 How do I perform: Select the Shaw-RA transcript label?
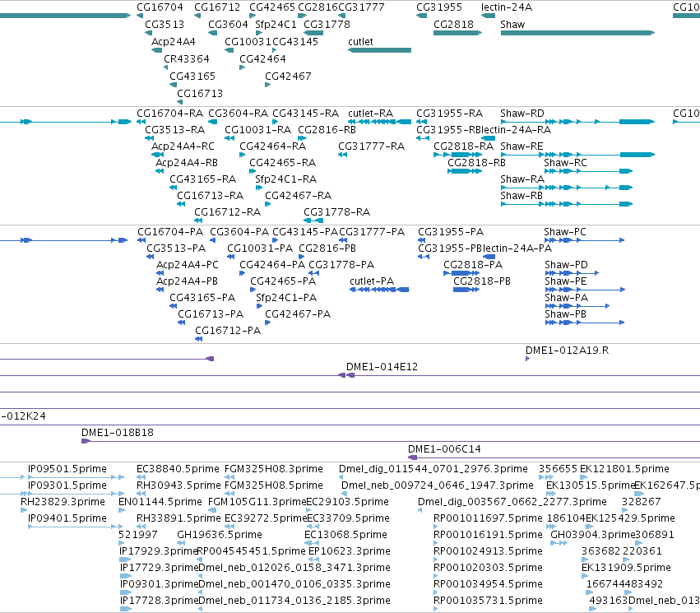click(x=522, y=179)
